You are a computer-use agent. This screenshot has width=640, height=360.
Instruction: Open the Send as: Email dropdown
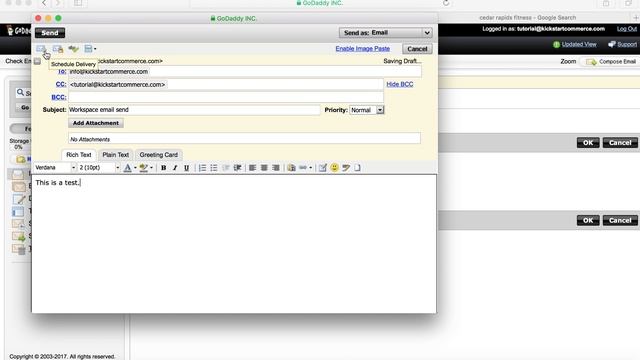[385, 33]
